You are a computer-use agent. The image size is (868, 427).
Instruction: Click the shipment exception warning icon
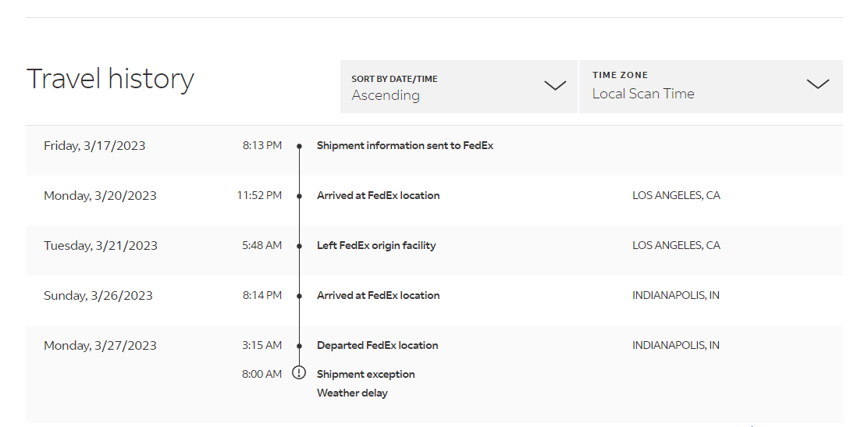tap(299, 373)
